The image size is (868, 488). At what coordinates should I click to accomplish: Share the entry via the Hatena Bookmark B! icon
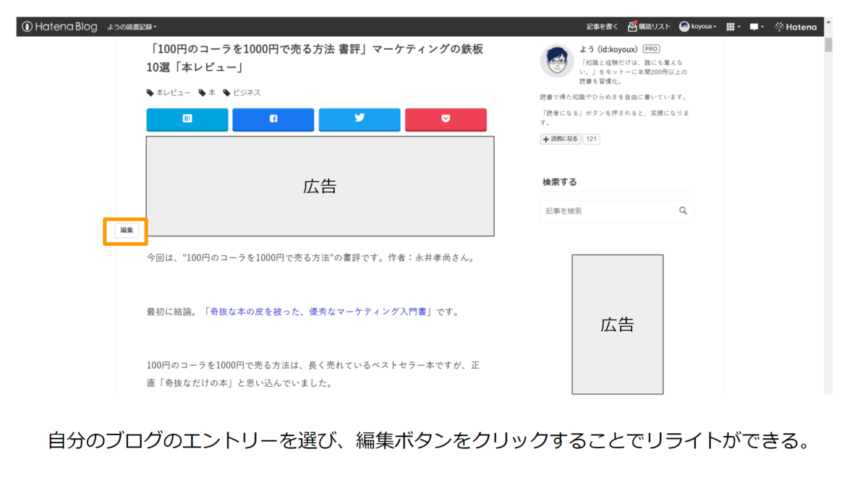pyautogui.click(x=187, y=119)
